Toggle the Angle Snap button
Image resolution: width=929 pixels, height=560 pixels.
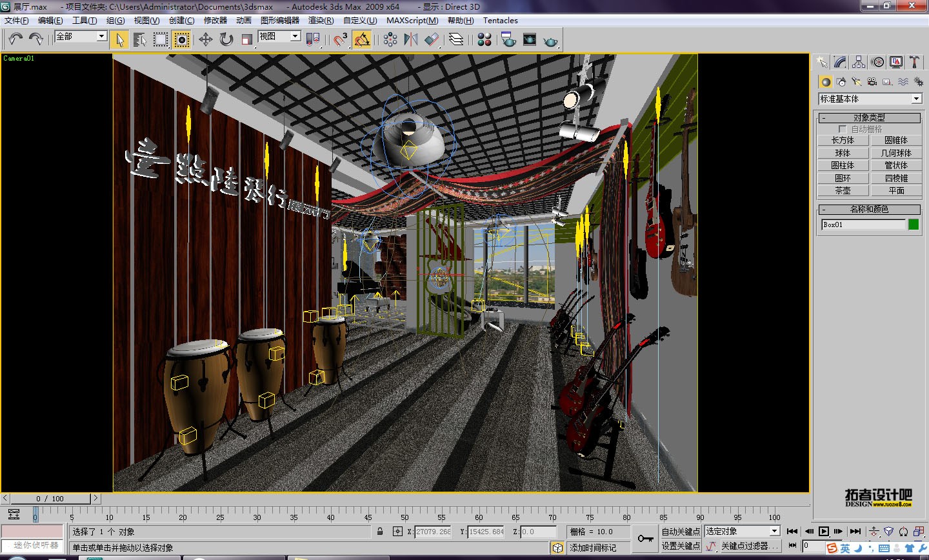click(362, 39)
